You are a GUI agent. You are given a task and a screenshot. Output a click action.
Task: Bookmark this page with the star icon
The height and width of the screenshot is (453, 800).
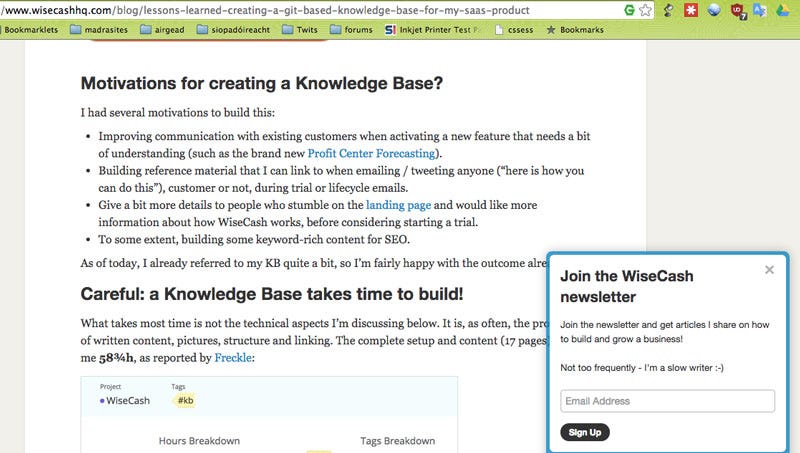pos(645,10)
